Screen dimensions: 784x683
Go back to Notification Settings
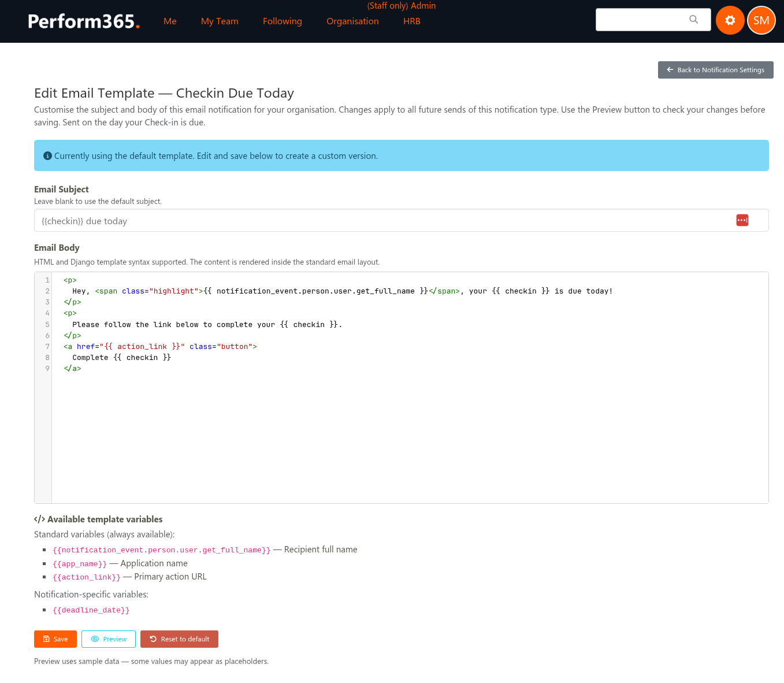(716, 70)
